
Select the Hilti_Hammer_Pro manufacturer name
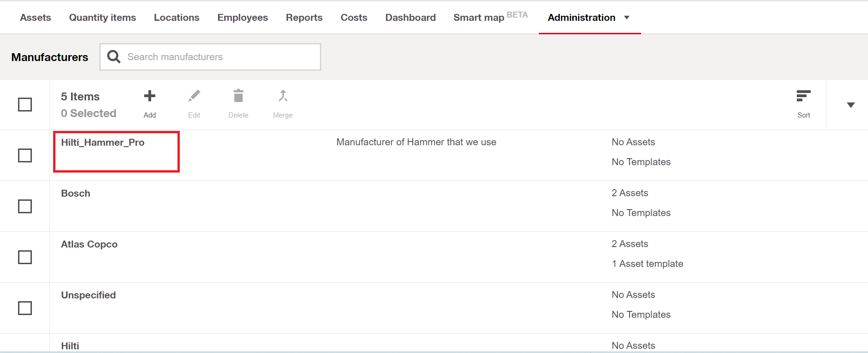(103, 142)
